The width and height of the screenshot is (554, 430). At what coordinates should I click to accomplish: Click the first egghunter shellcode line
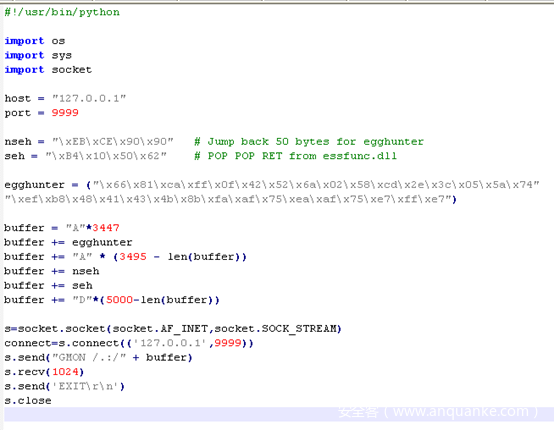point(272,185)
